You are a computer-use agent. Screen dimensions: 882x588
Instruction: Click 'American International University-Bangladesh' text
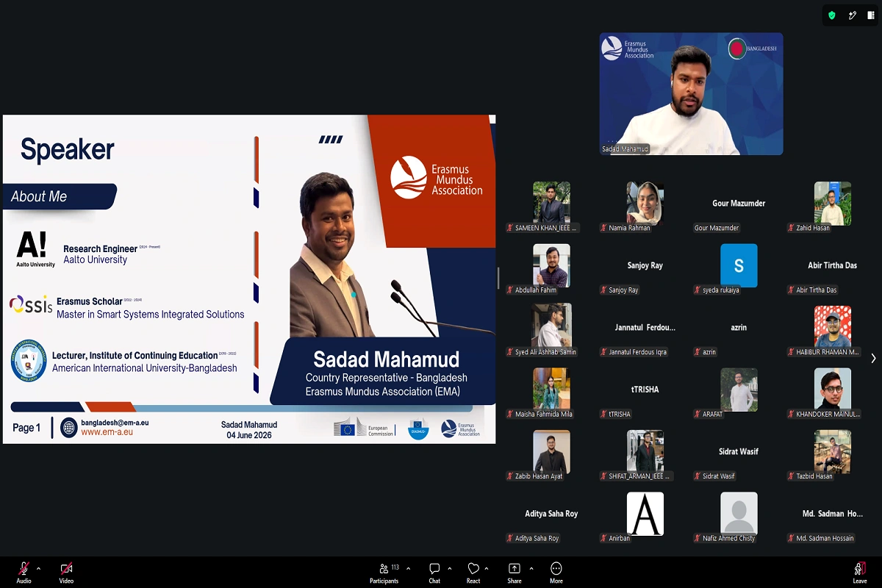pyautogui.click(x=145, y=368)
